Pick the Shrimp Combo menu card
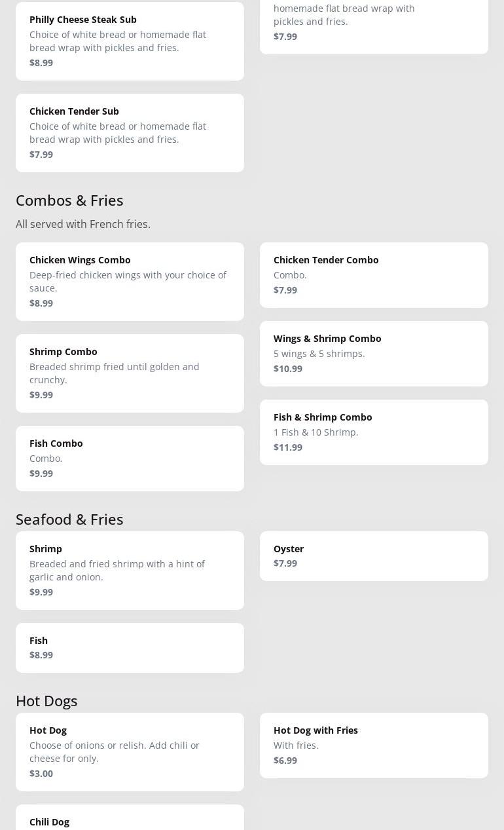The height and width of the screenshot is (830, 504). pyautogui.click(x=130, y=373)
